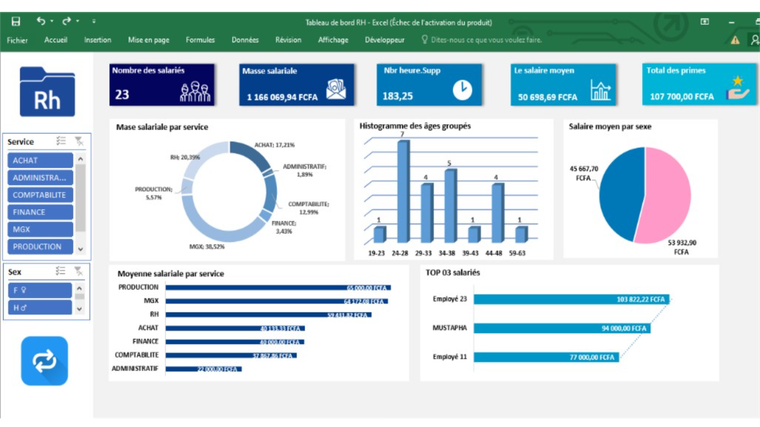Click the Save icon in title bar

pos(15,21)
